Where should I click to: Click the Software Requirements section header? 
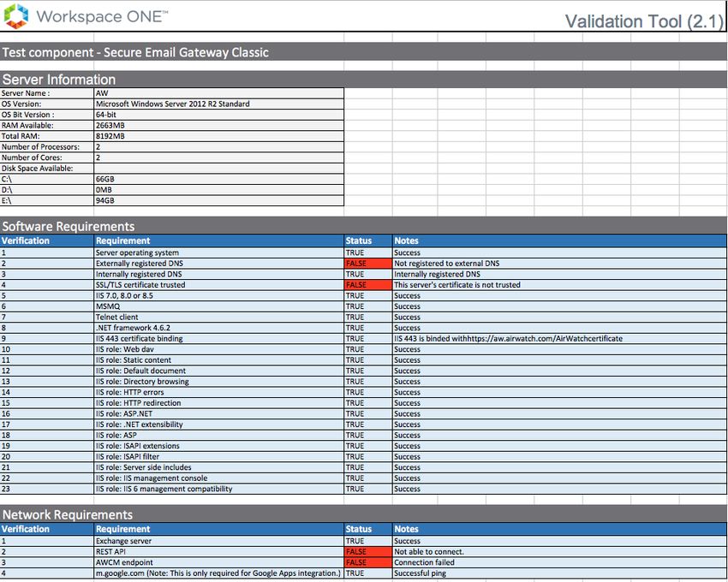tap(363, 226)
